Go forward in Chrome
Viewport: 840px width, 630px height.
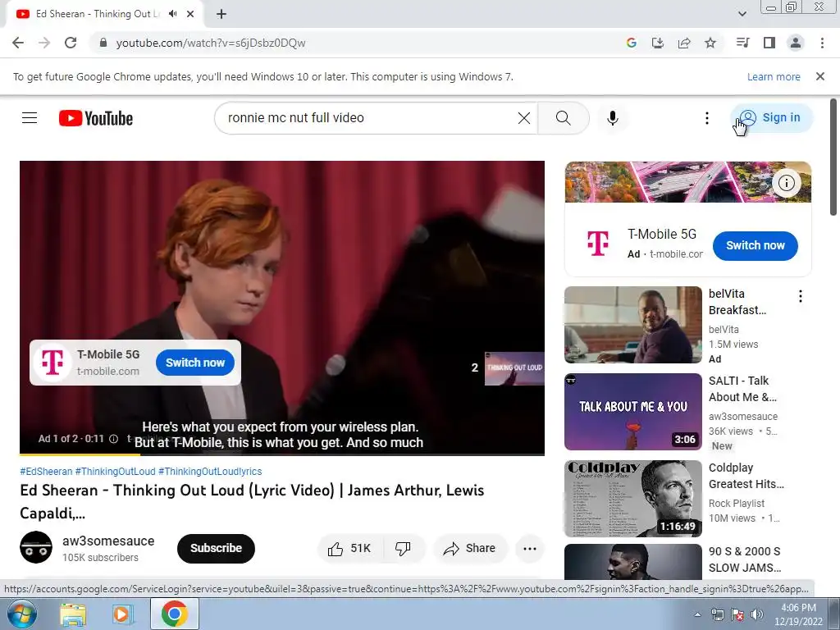(x=44, y=43)
